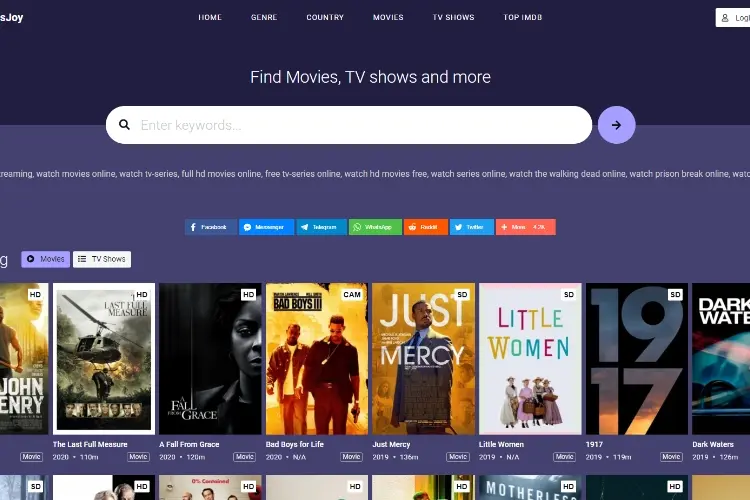Click the Movie tag under Just Mercy
This screenshot has width=750, height=500.
(458, 457)
